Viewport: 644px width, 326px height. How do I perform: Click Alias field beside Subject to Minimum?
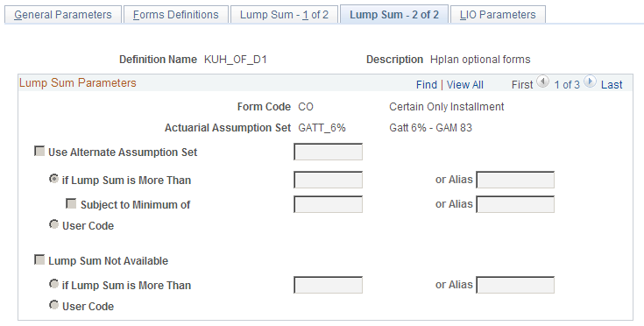515,204
